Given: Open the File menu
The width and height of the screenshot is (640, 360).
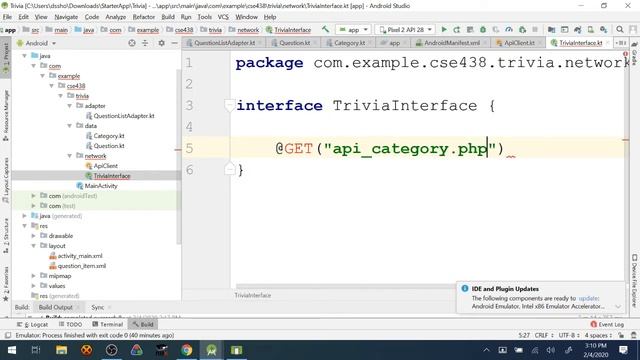Looking at the screenshot, I should coord(7,17).
